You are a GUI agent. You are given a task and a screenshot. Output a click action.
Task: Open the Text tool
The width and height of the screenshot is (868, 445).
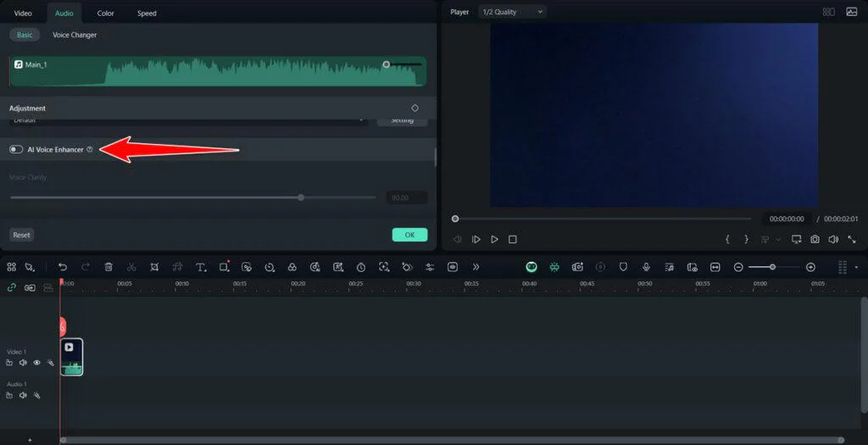[x=201, y=267]
